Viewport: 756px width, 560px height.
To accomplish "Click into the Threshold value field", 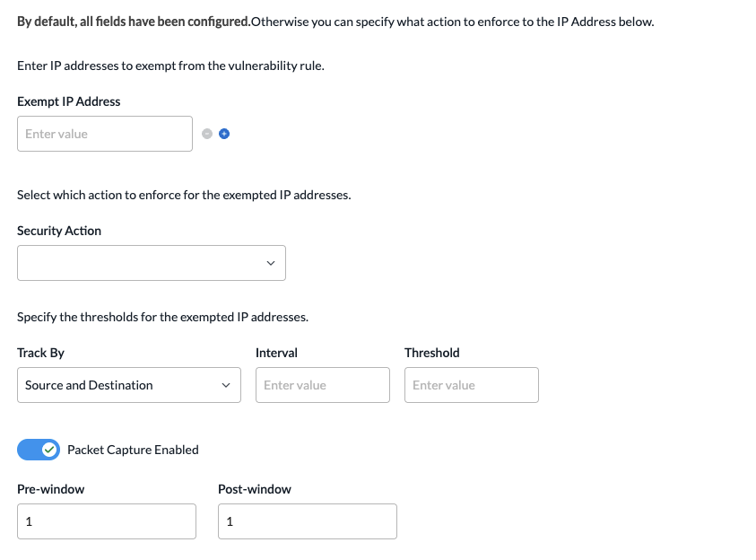I will click(x=472, y=385).
